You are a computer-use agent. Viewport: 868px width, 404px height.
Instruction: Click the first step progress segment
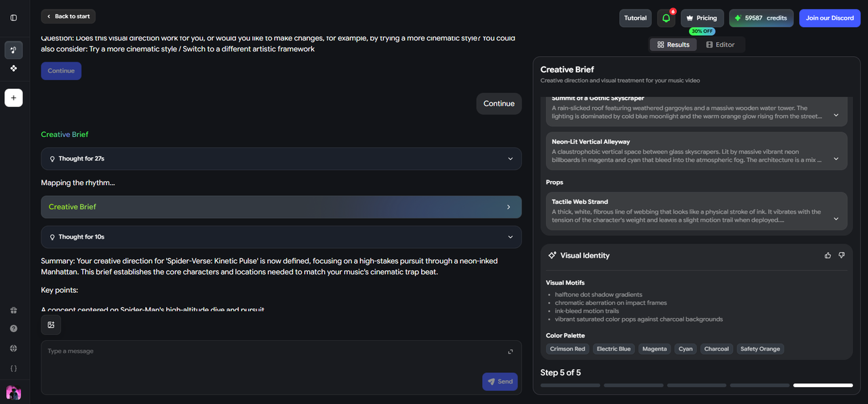tap(570, 386)
